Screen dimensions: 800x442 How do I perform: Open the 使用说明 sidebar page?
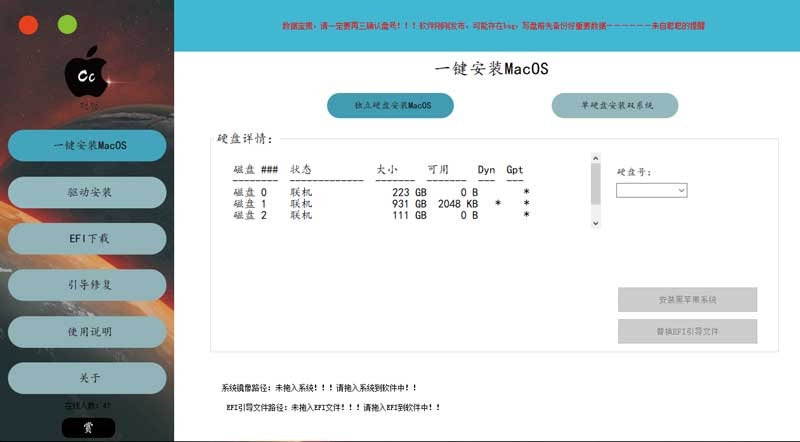(87, 332)
